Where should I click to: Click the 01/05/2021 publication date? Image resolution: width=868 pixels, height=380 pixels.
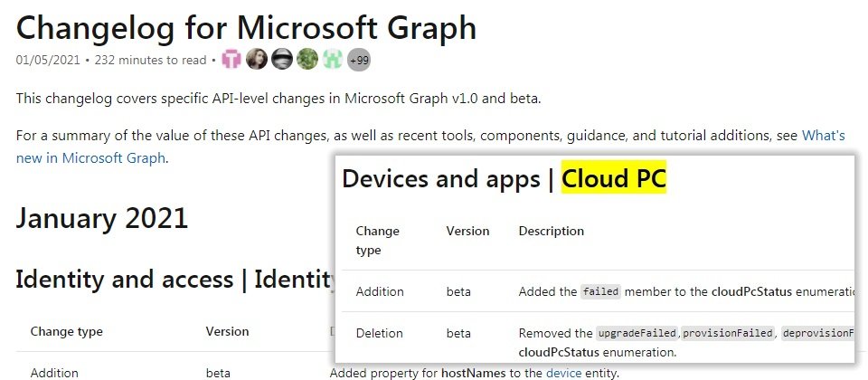click(x=48, y=60)
